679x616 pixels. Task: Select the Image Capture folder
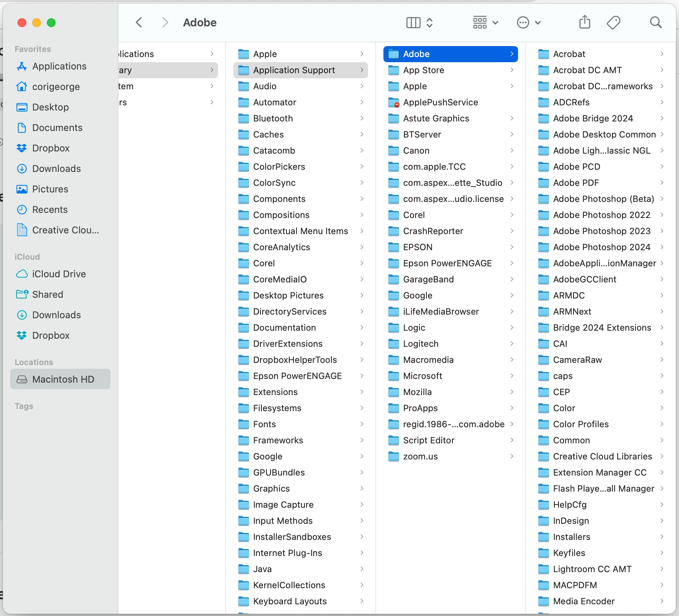(300, 505)
